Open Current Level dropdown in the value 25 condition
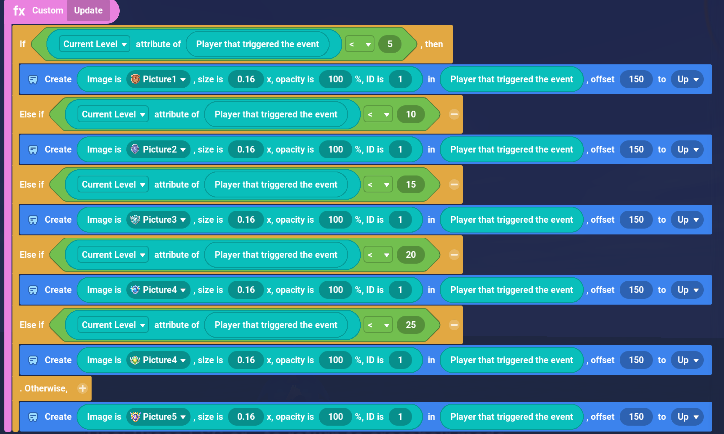 click(113, 325)
